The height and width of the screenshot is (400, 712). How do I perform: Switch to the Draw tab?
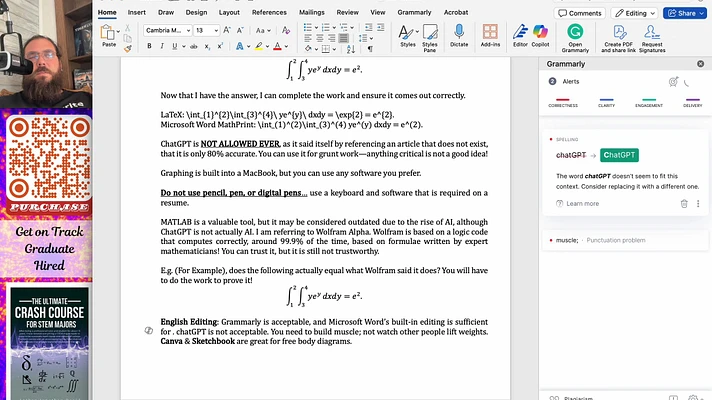coord(166,12)
